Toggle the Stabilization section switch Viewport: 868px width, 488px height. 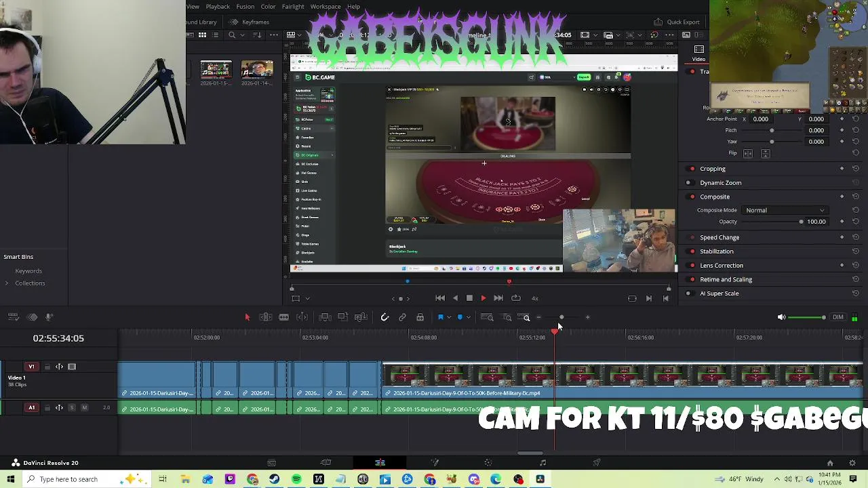pos(692,251)
